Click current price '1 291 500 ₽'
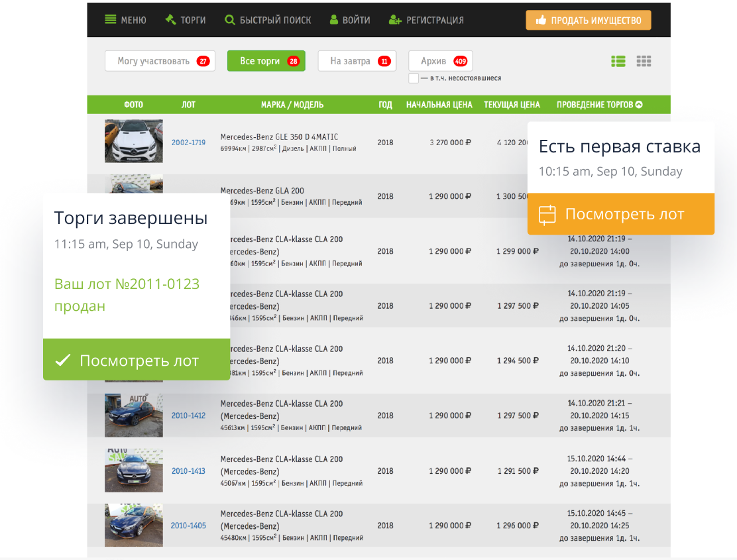Screen dimensions: 737x560 tap(518, 471)
